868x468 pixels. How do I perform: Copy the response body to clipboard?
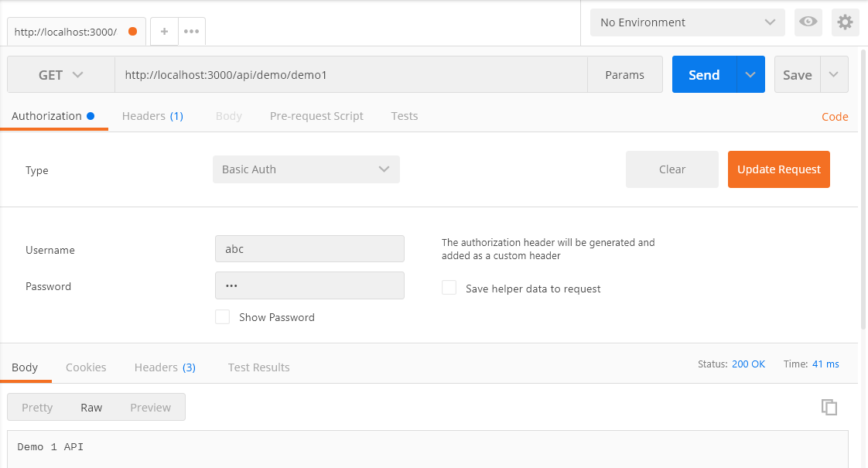click(x=829, y=408)
